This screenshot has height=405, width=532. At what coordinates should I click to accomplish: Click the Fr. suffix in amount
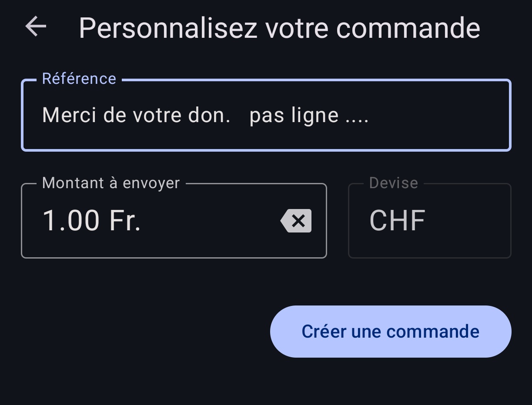coord(125,221)
